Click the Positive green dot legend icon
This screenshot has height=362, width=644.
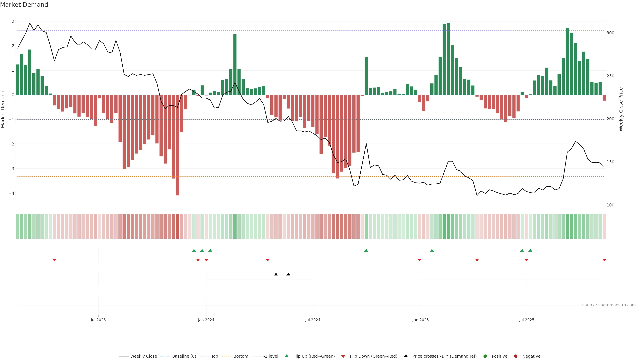click(x=485, y=356)
